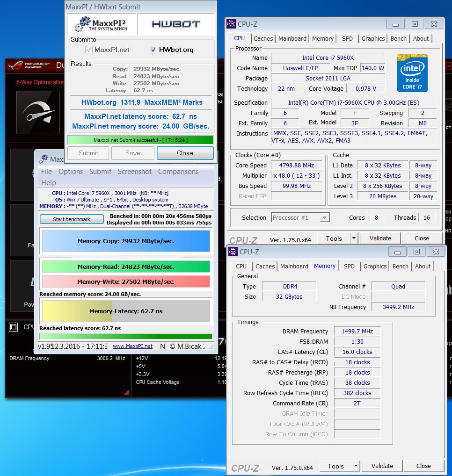Open the Bench tab in top CPU-Z window
This screenshot has height=476, width=452.
(x=399, y=38)
